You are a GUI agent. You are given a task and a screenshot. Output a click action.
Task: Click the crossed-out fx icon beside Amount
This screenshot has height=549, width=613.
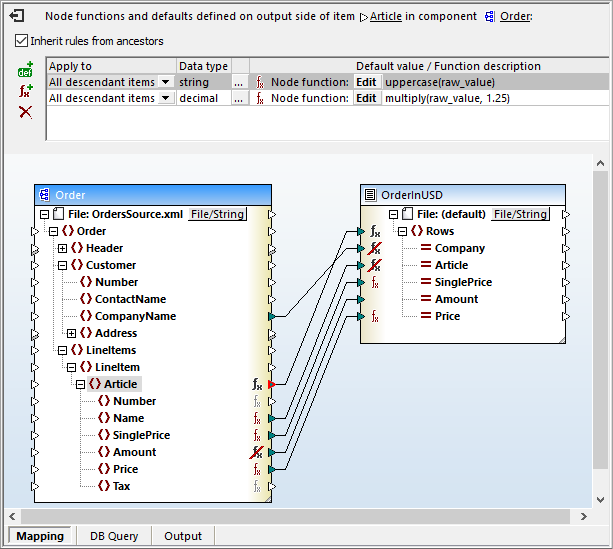257,452
